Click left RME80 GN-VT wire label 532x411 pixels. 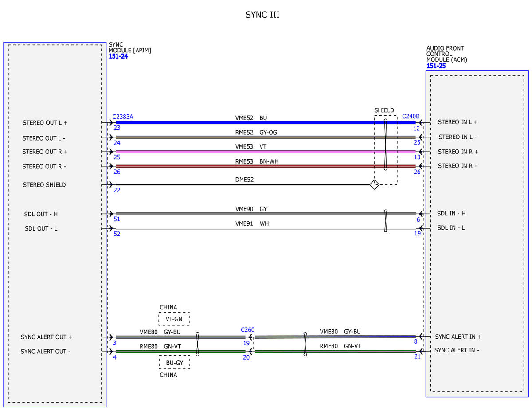pos(161,346)
